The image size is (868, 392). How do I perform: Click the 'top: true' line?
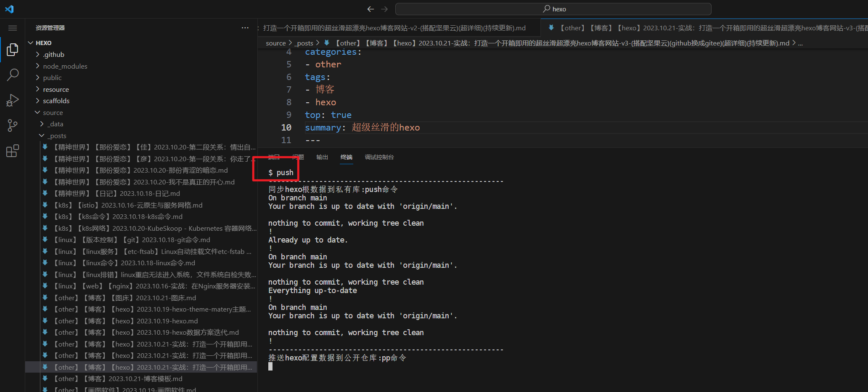328,115
